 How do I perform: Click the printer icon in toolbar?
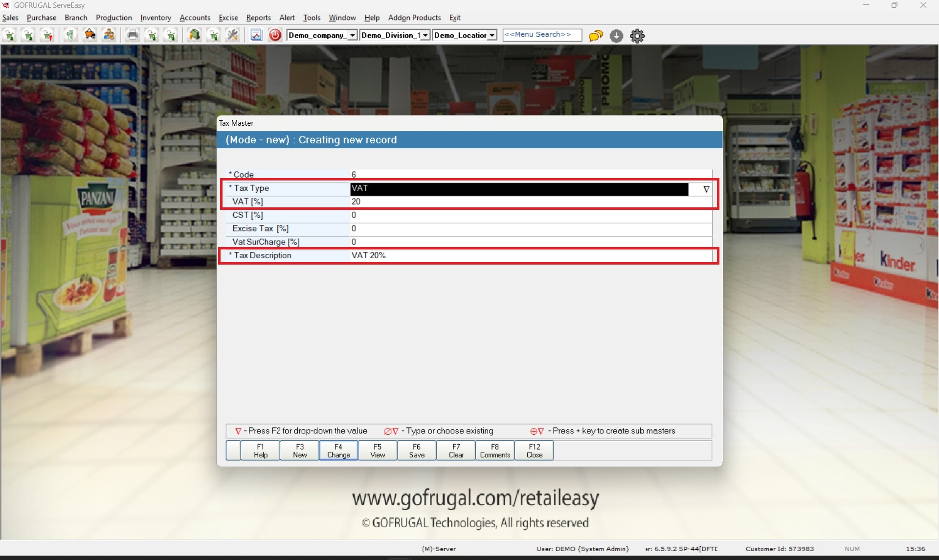tap(133, 35)
